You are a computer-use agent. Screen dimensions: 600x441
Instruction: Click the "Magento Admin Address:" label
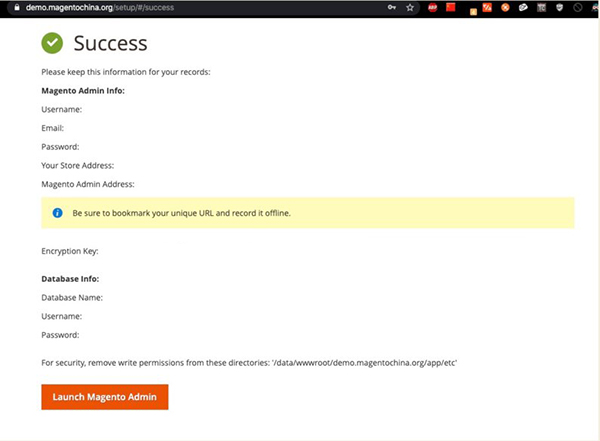point(88,184)
